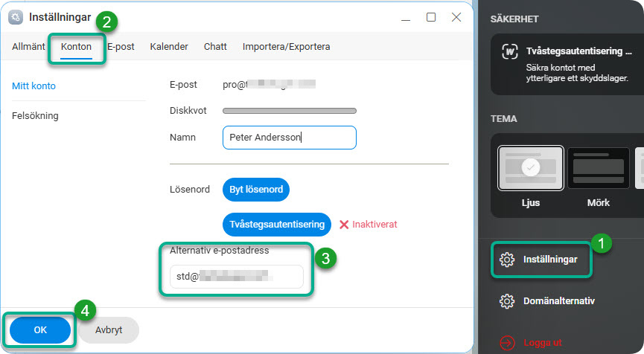Click the blue Tvåstegsautentisering button
The width and height of the screenshot is (644, 354).
276,224
